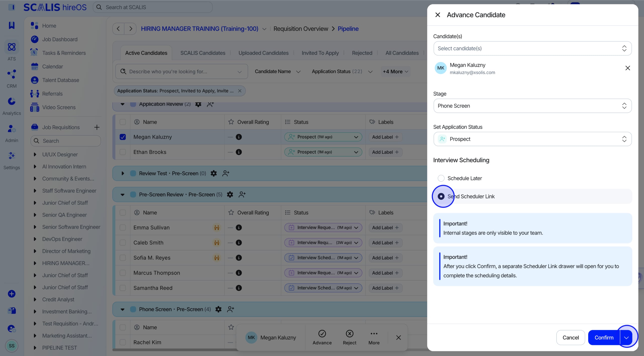644x356 pixels.
Task: Open Set Application Status dropdown
Action: point(532,139)
